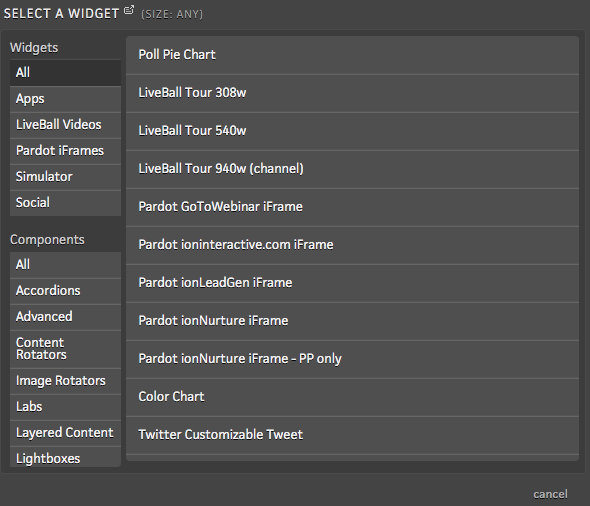Click the cancel link

(550, 494)
